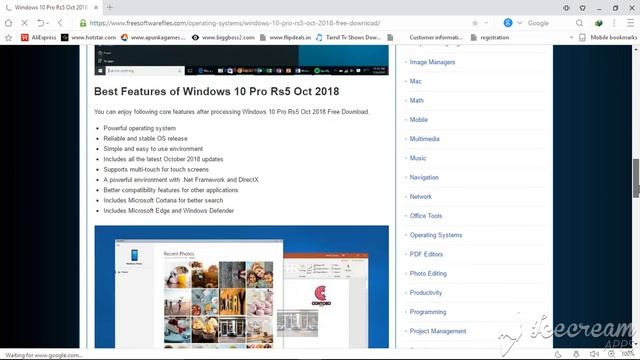The width and height of the screenshot is (640, 360).
Task: Open the Office Tools category
Action: click(426, 216)
